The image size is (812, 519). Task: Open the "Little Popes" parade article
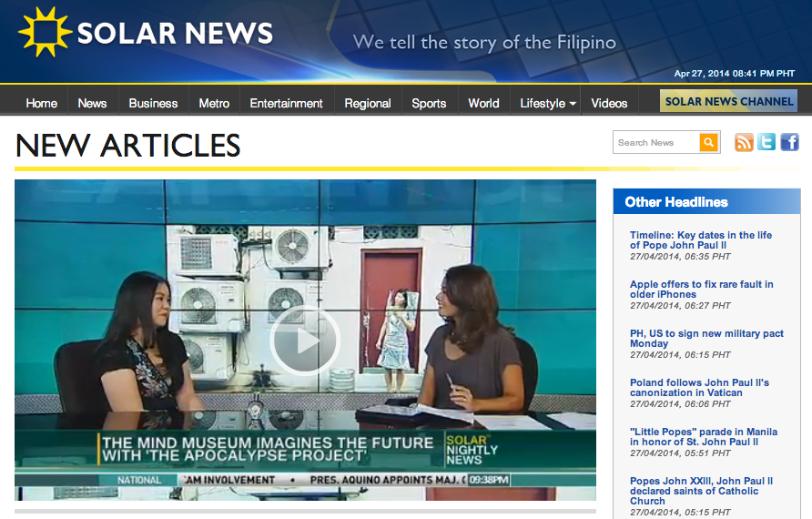tap(703, 437)
